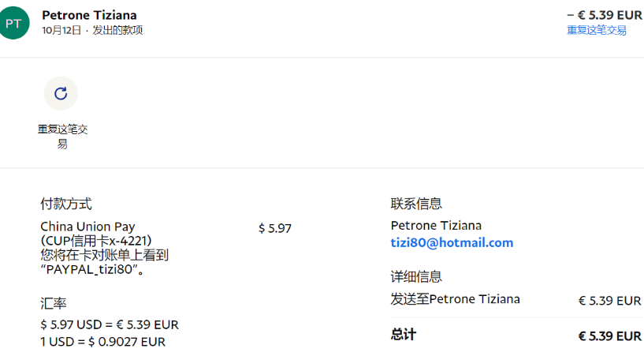Click the 重复这笔交易 link at top right
Image resolution: width=644 pixels, height=356 pixels.
click(596, 30)
